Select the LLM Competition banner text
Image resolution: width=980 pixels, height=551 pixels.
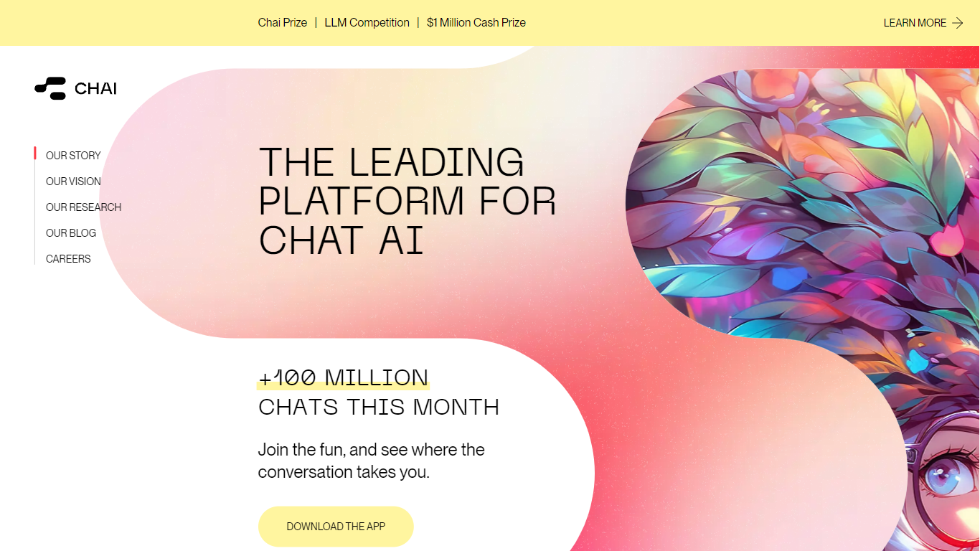[367, 23]
